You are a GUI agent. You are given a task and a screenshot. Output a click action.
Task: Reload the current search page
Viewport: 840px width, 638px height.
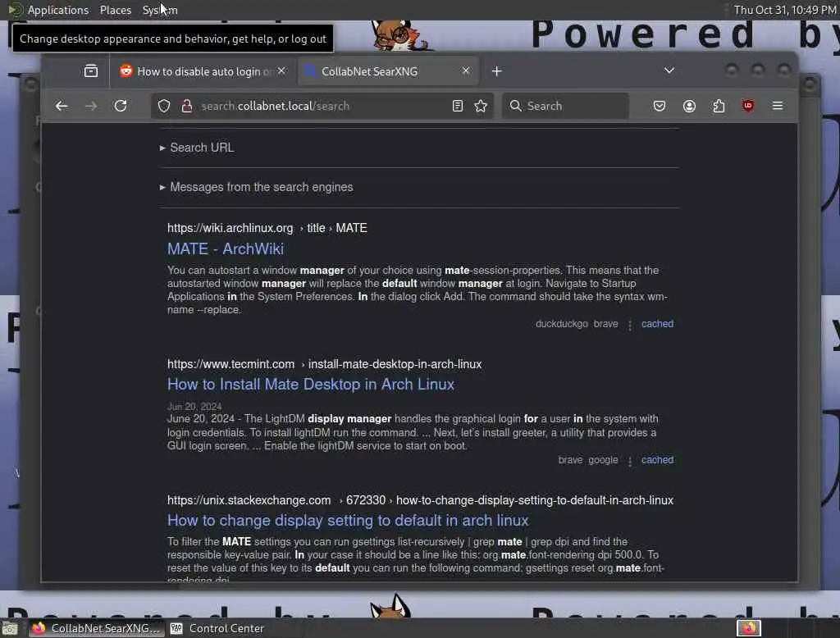click(121, 106)
